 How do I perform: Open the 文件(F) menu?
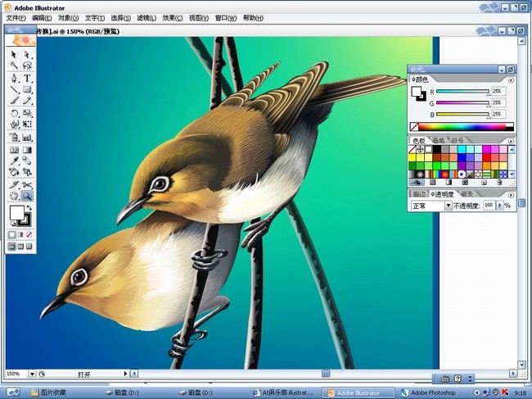pos(16,18)
